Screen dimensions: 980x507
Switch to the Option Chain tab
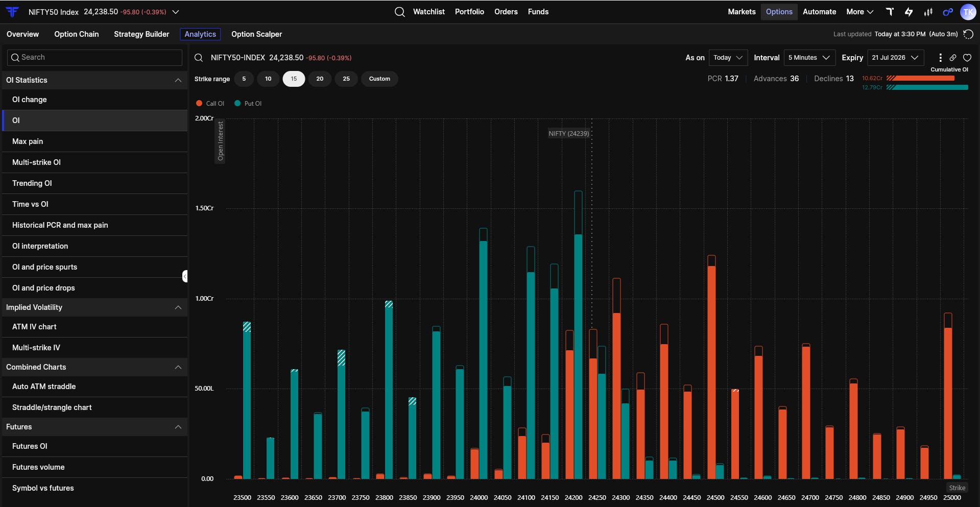pyautogui.click(x=77, y=34)
